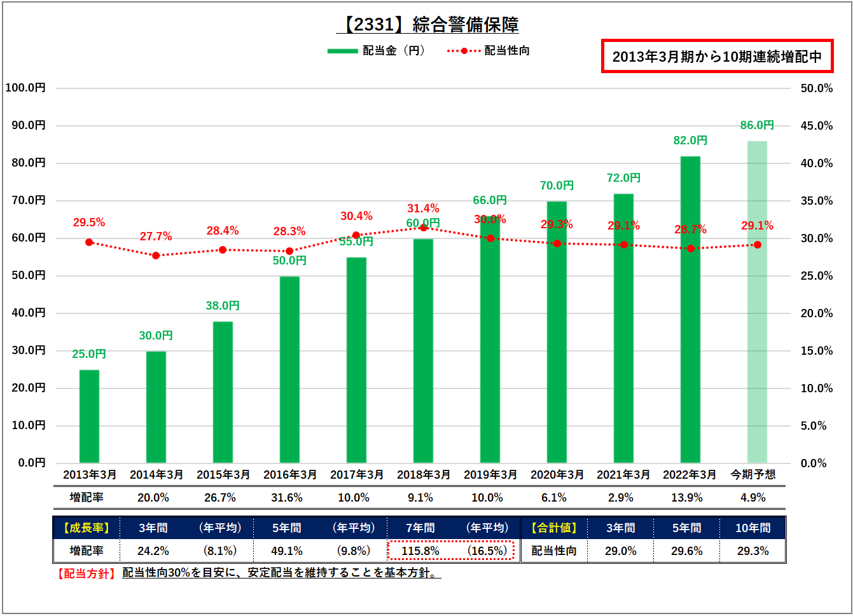This screenshot has height=616, width=853.
Task: Click the 【成長率】 table header
Action: [87, 528]
